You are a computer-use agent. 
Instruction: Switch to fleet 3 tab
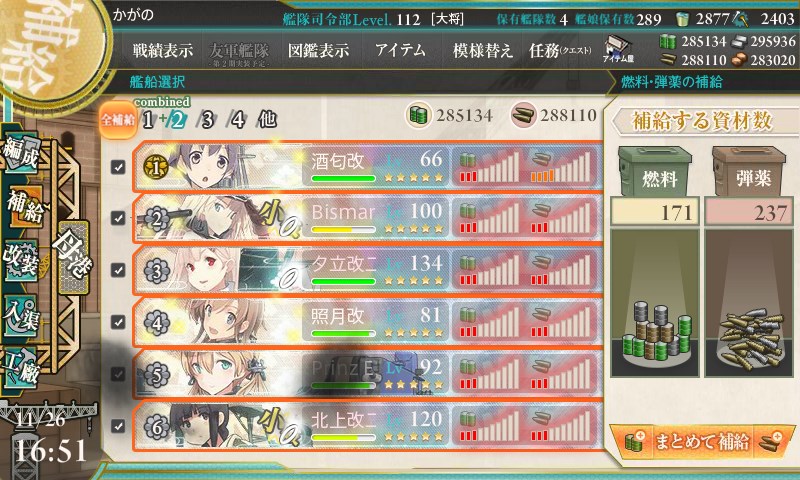207,120
